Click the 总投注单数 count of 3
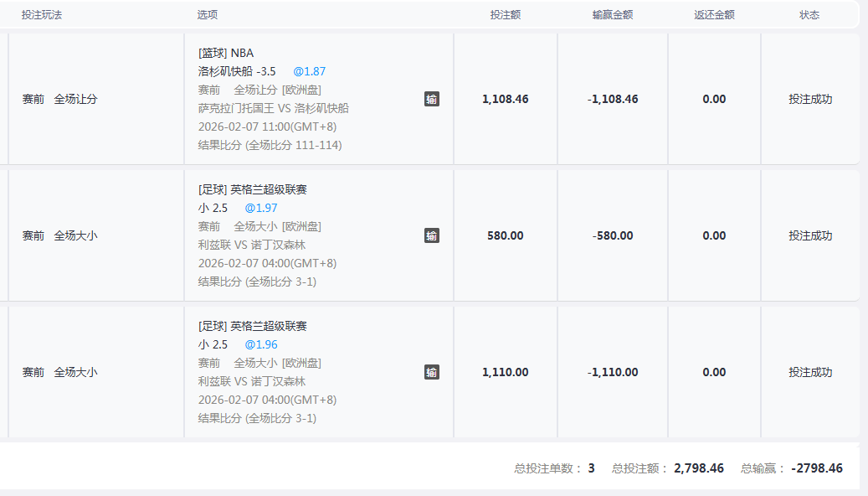Viewport: 868px width, 496px height. click(591, 468)
